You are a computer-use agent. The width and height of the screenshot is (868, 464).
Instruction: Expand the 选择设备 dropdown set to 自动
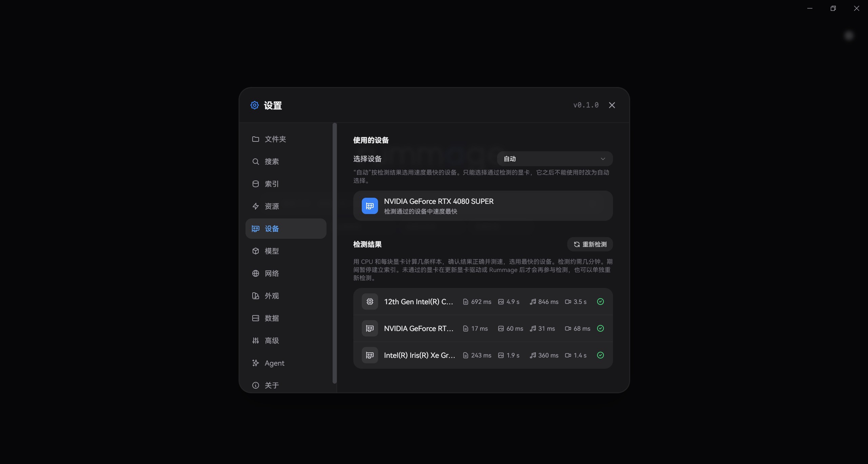click(555, 159)
